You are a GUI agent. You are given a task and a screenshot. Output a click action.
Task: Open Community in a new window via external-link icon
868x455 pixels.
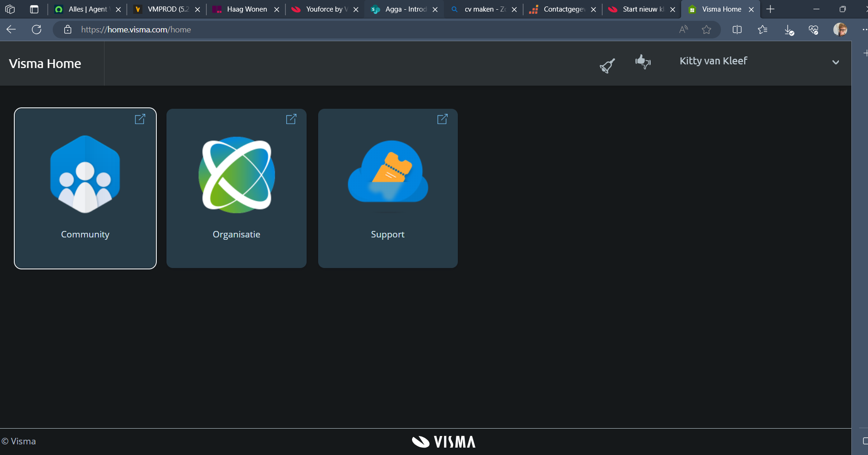[140, 119]
